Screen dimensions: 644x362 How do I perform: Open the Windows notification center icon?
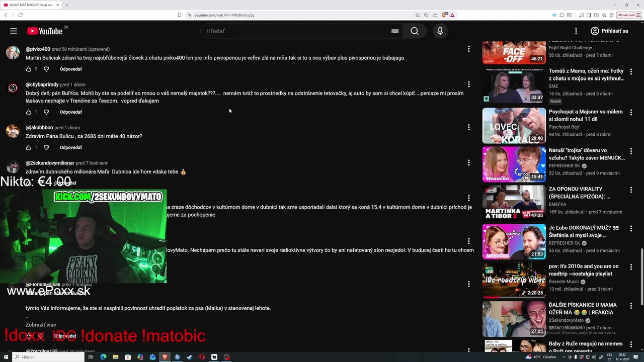pos(634,357)
